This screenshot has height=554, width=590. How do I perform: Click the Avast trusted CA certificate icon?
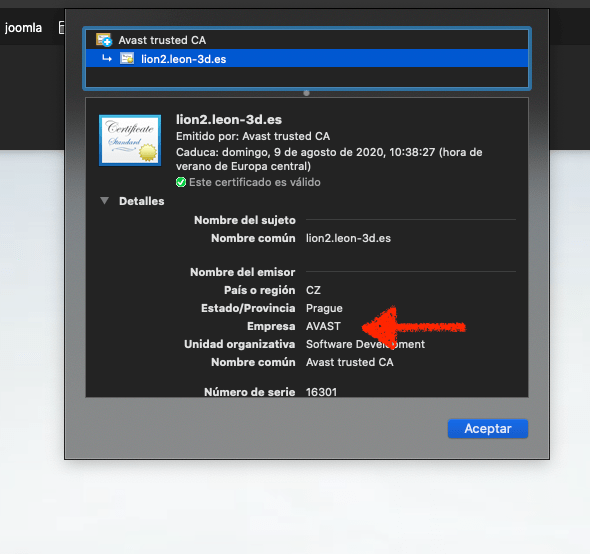104,40
